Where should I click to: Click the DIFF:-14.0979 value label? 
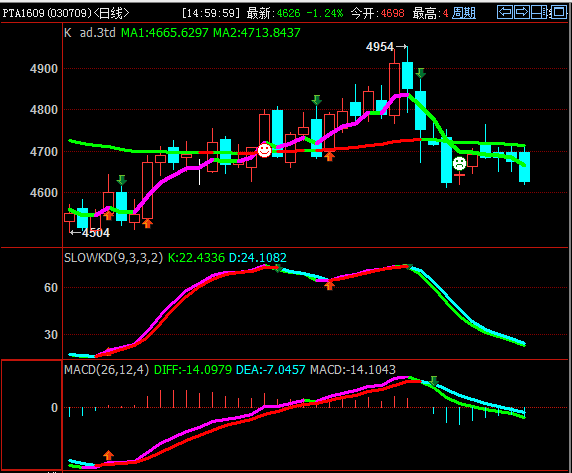tap(193, 370)
